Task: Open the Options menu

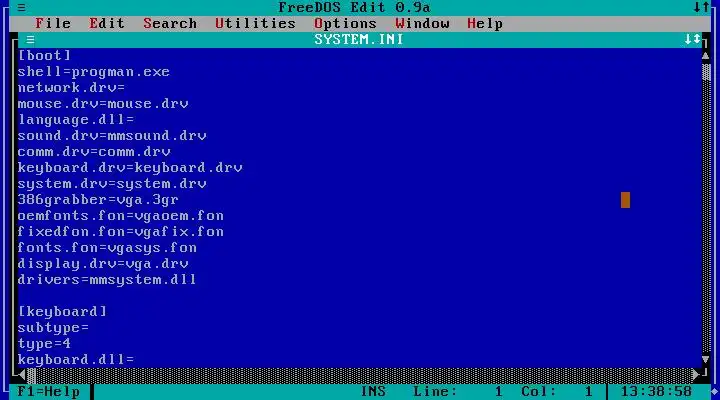Action: pyautogui.click(x=345, y=23)
